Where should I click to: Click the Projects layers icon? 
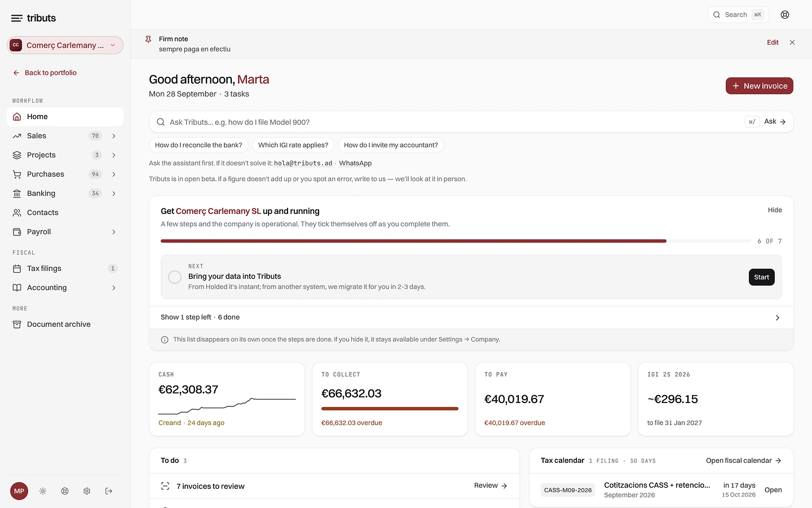point(17,155)
